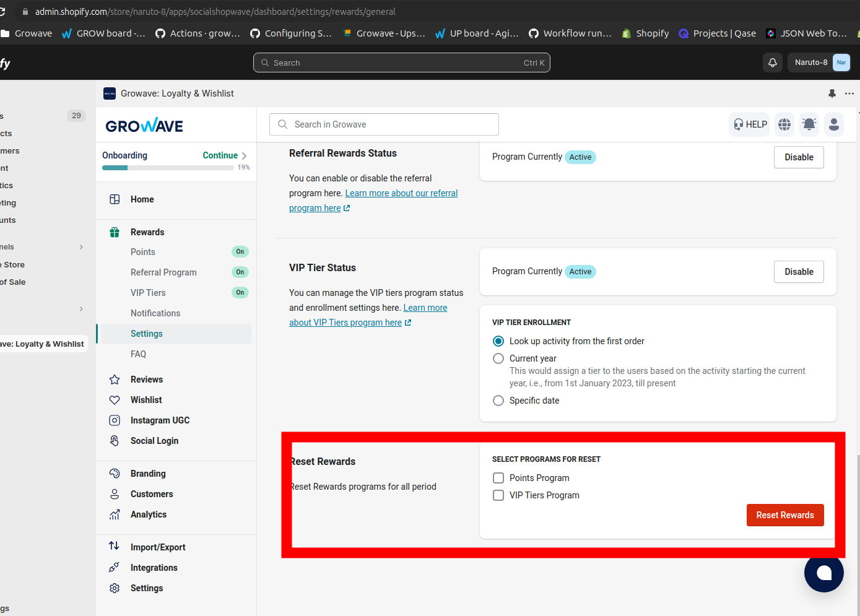Viewport: 860px width, 616px height.
Task: Click the Import/Export arrows icon
Action: (115, 546)
